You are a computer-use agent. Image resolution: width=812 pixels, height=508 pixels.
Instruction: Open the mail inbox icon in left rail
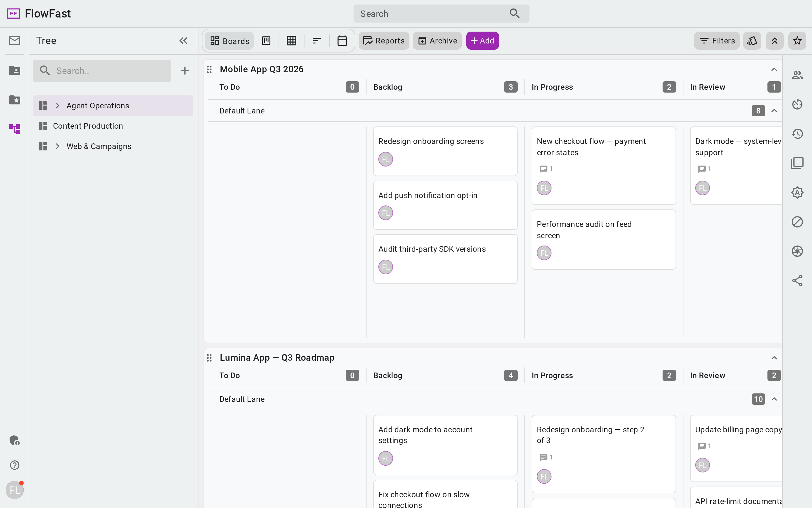click(14, 41)
